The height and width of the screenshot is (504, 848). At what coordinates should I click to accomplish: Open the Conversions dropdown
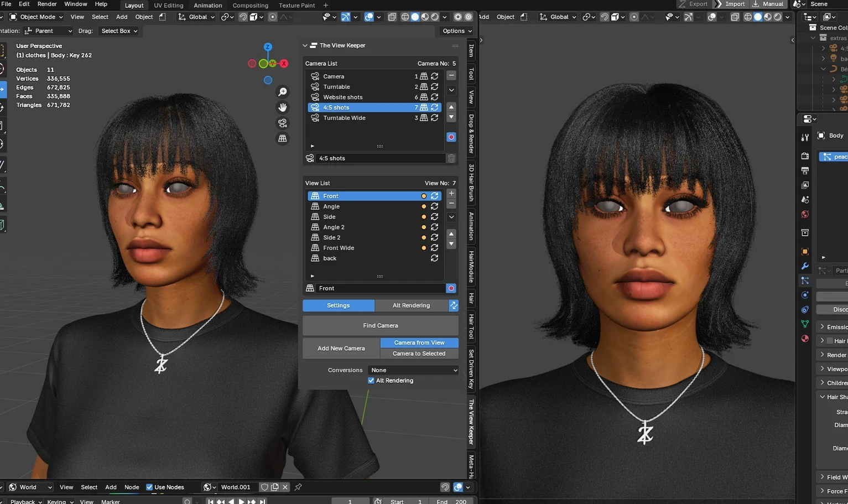(x=414, y=370)
